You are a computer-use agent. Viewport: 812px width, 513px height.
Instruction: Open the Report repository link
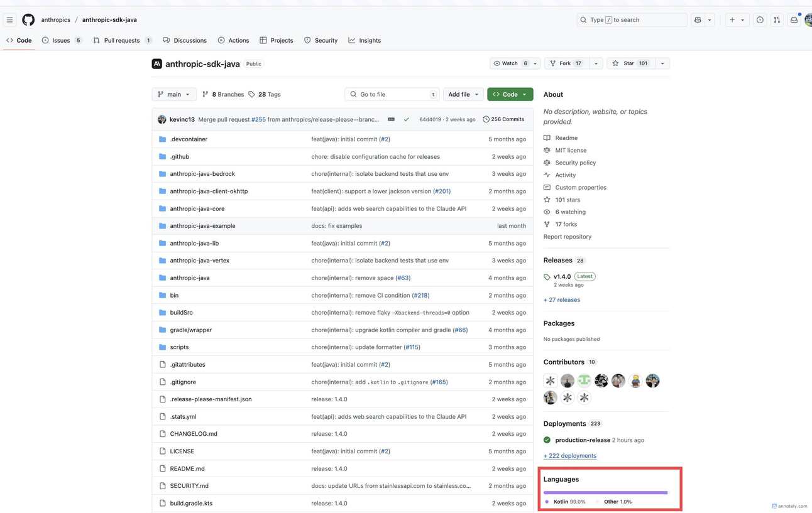tap(568, 237)
